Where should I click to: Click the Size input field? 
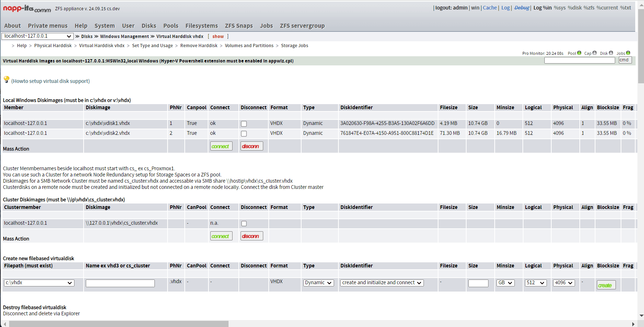click(478, 283)
